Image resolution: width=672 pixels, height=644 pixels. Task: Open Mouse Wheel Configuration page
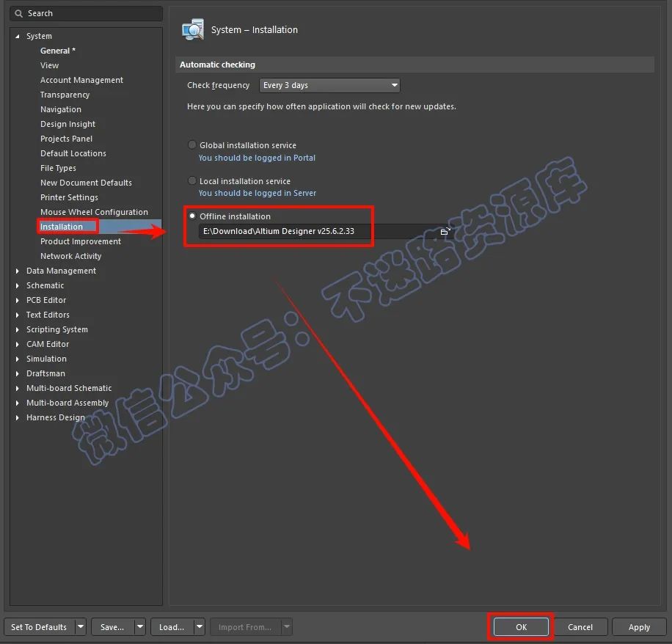[x=94, y=212]
